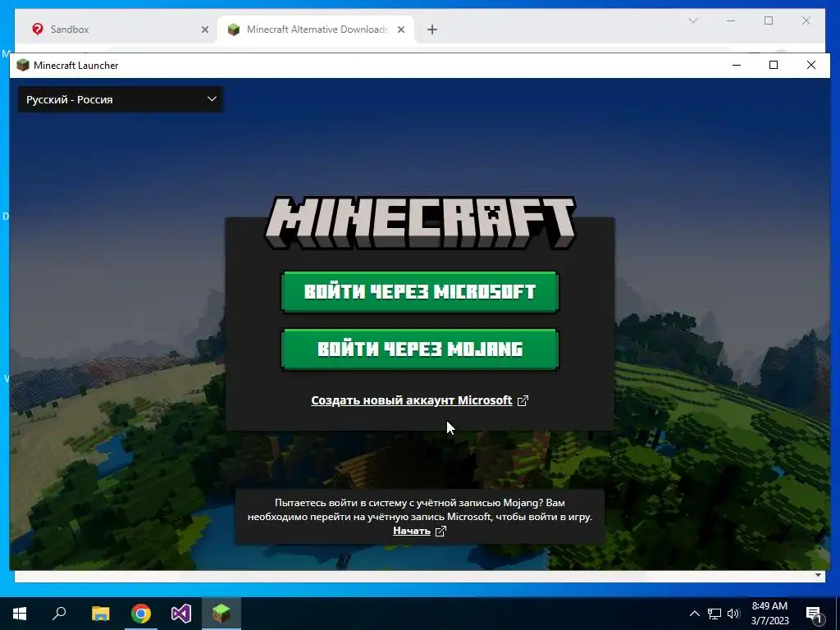
Task: Click the browser scrollbar down arrow
Action: [x=818, y=575]
